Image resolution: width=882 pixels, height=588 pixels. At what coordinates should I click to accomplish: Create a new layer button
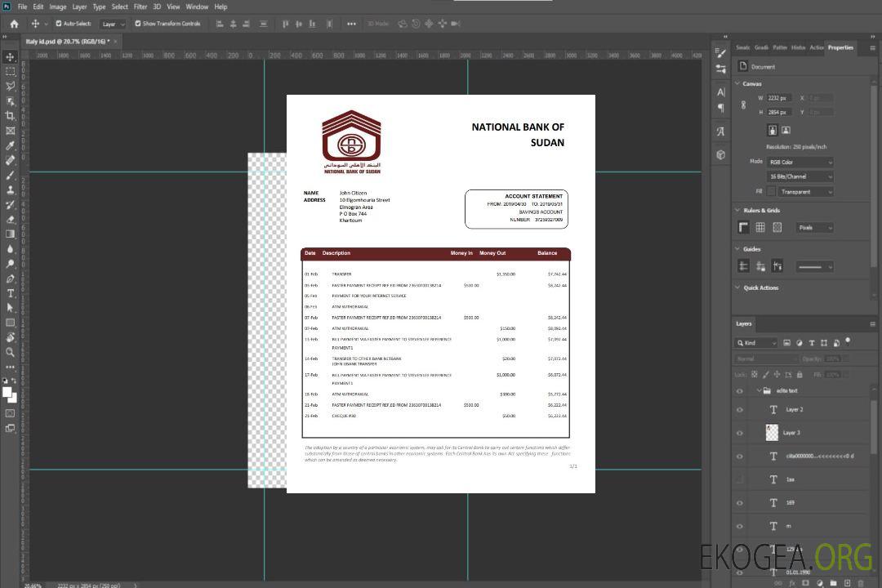point(847,583)
